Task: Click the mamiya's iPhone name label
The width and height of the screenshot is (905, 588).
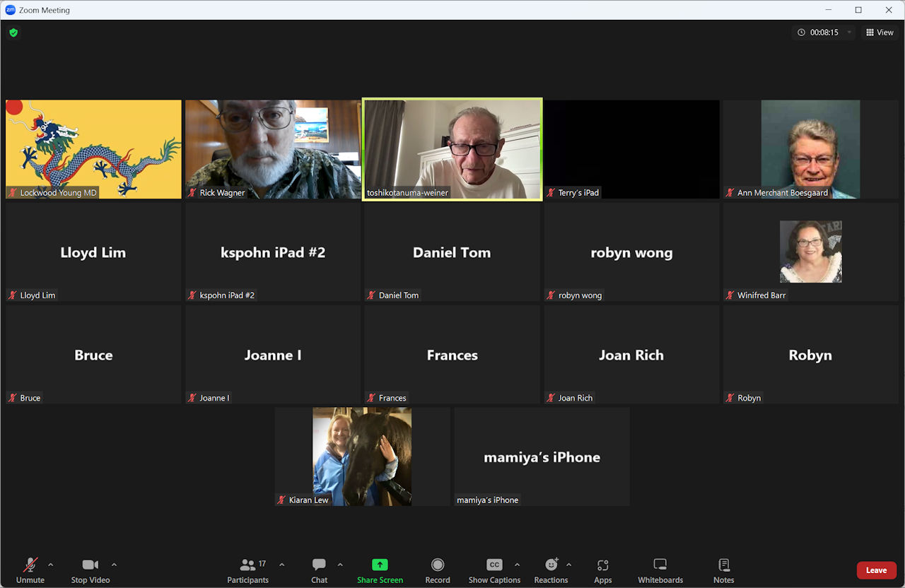Action: (x=488, y=500)
